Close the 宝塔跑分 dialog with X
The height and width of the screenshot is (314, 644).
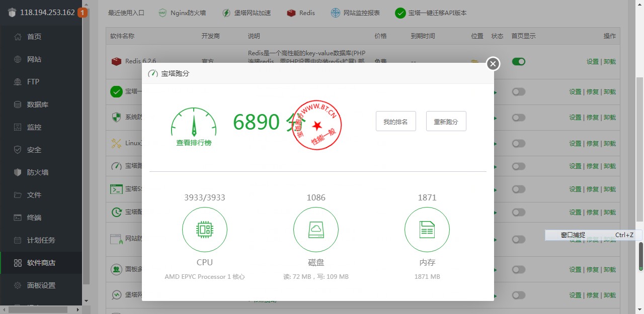[x=493, y=64]
